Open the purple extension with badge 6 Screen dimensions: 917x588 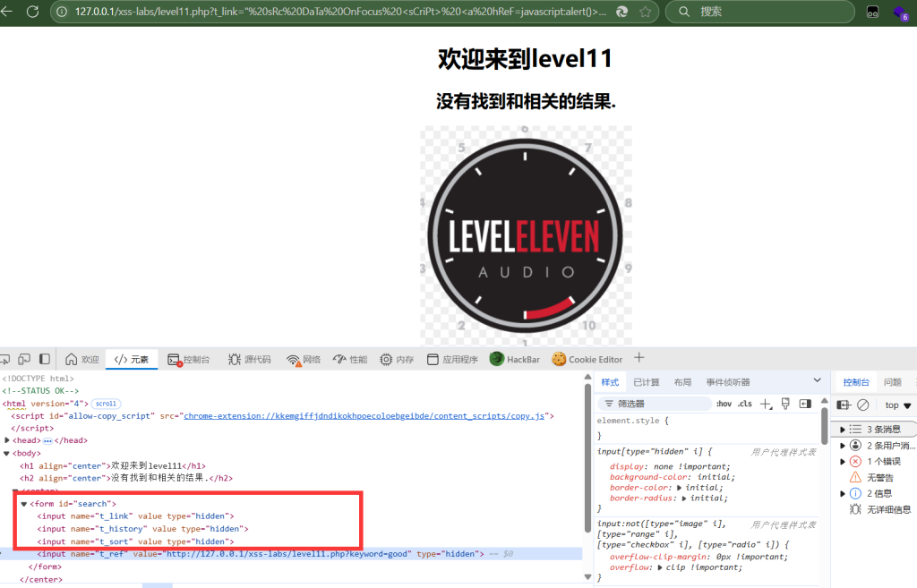(901, 13)
